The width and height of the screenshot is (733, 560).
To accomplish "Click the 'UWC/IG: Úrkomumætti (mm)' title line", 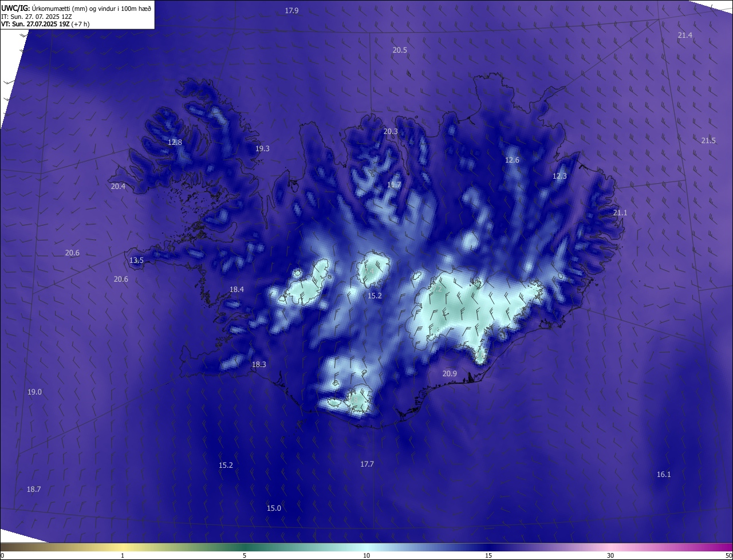I will point(76,8).
